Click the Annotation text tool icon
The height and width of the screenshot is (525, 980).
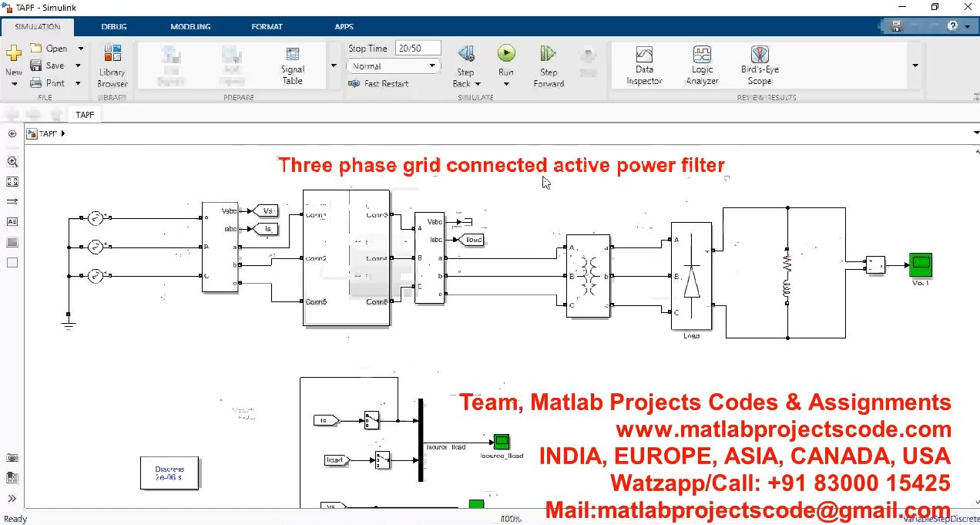[x=12, y=222]
